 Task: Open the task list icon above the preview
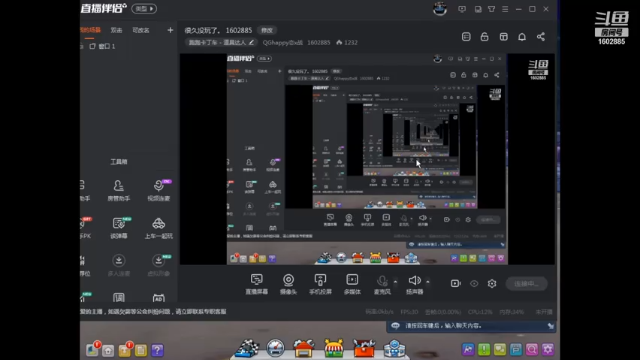[x=466, y=37]
